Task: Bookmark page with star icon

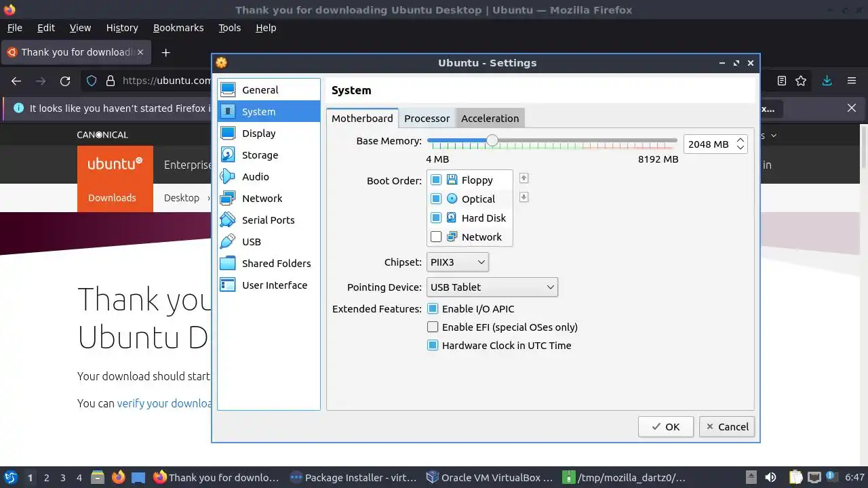Action: [801, 81]
